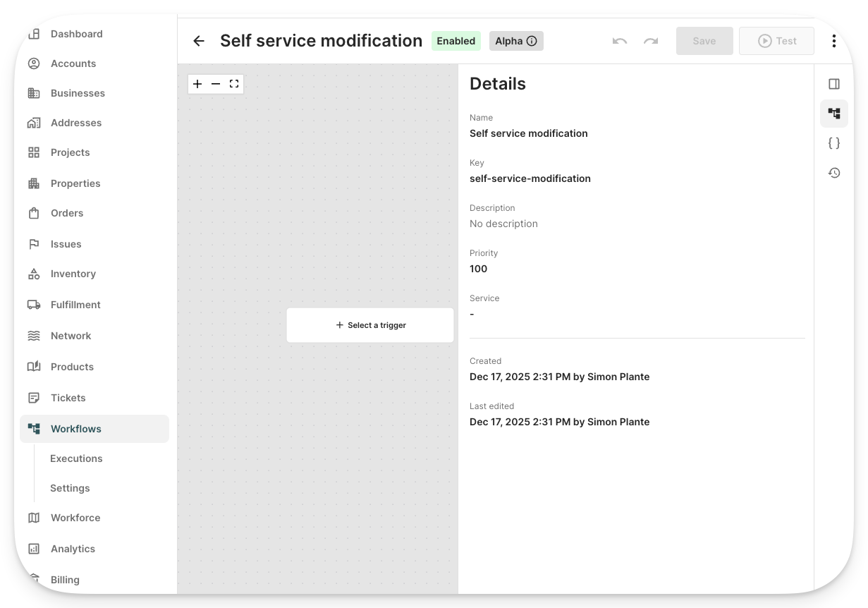Image resolution: width=868 pixels, height=608 pixels.
Task: Click the Accounts person icon
Action: coord(34,63)
